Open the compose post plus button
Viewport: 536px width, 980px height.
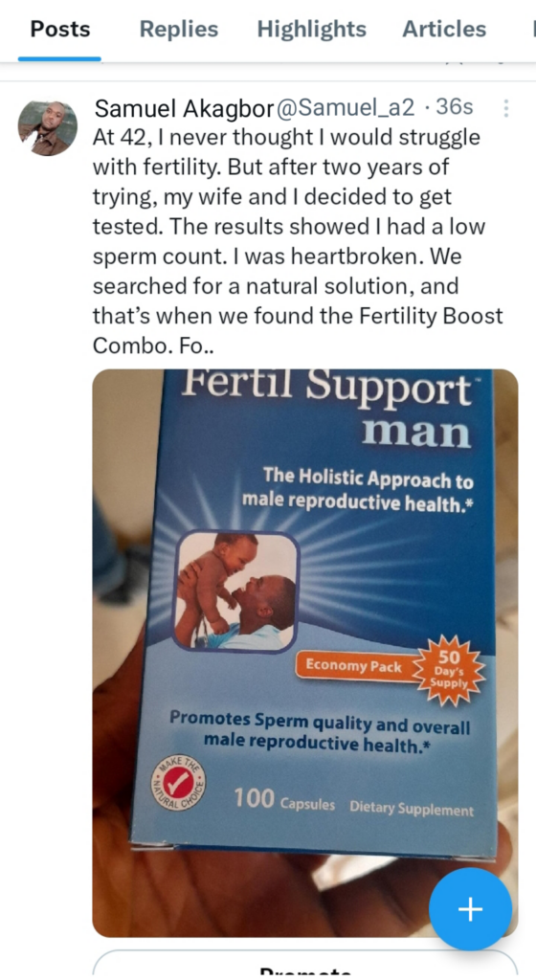[470, 909]
